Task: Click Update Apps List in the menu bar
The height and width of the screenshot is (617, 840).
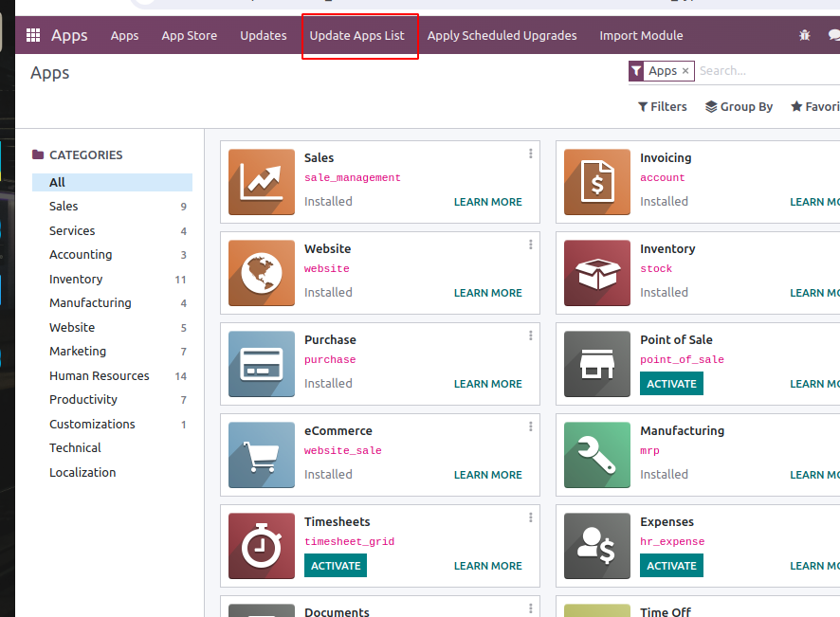Action: (x=356, y=35)
